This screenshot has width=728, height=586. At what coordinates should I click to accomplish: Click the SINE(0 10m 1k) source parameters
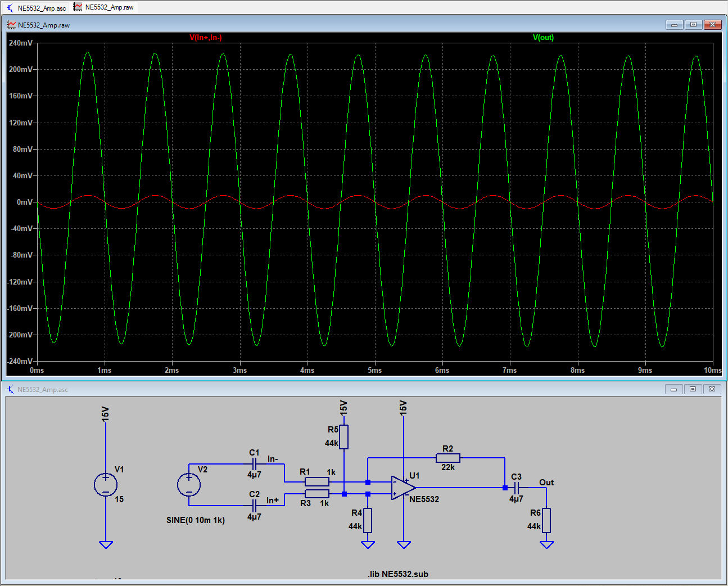click(195, 520)
